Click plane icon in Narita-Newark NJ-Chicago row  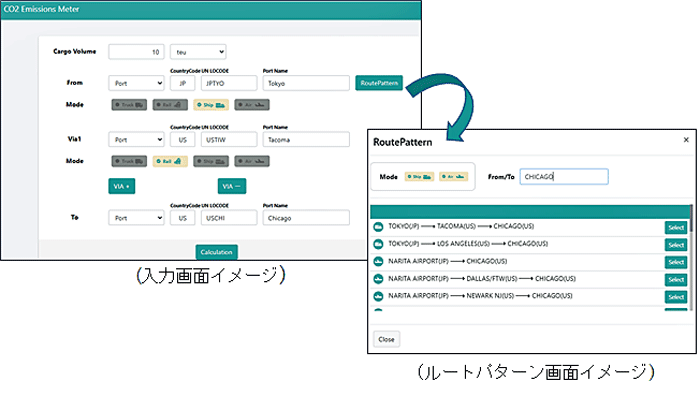[378, 296]
